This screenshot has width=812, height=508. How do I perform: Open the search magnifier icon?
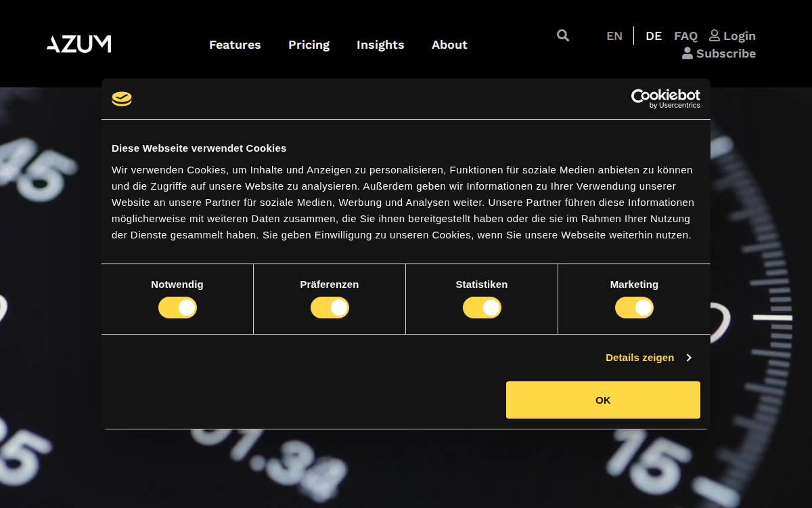click(563, 35)
